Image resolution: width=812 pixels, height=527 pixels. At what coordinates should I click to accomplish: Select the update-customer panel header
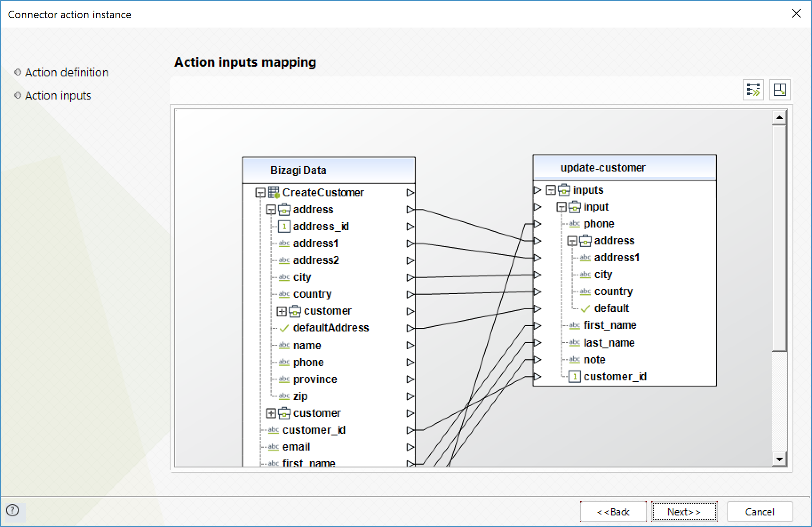pos(625,168)
